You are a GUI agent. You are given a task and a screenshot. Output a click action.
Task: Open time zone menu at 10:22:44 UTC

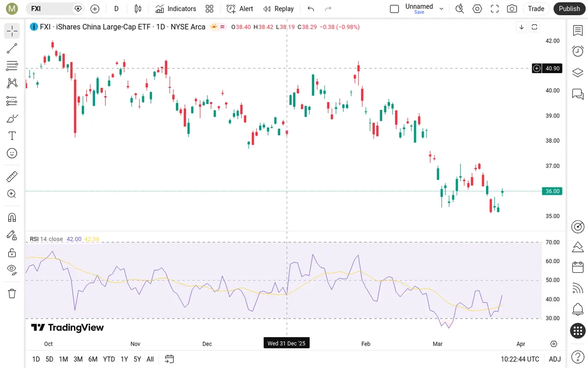pyautogui.click(x=520, y=359)
